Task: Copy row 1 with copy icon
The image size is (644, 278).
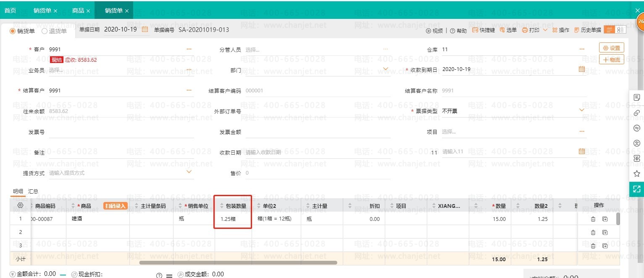Action: point(605,219)
